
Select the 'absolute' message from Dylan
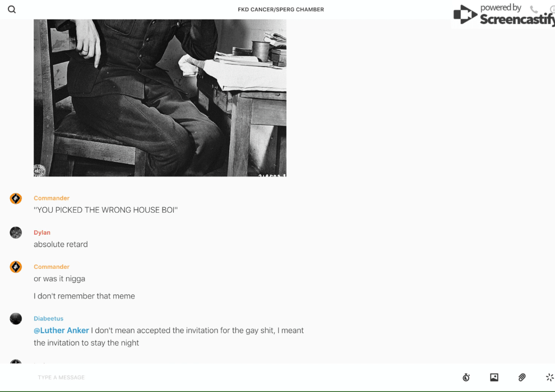tap(61, 245)
